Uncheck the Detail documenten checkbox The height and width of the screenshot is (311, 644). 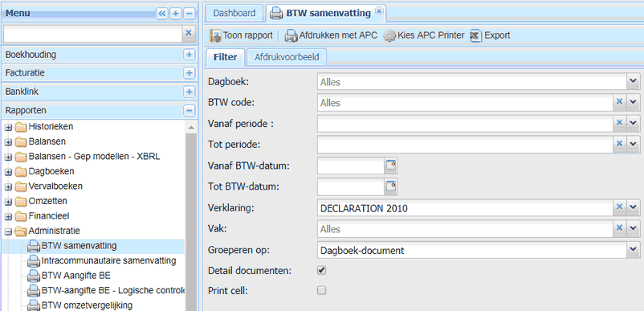point(321,270)
